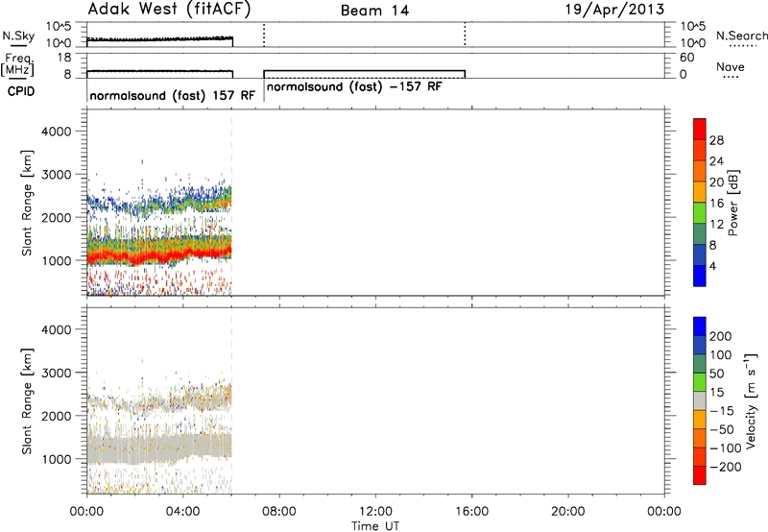The height and width of the screenshot is (532, 768).
Task: Click the '28' Power colorbar tick
Action: tap(716, 140)
